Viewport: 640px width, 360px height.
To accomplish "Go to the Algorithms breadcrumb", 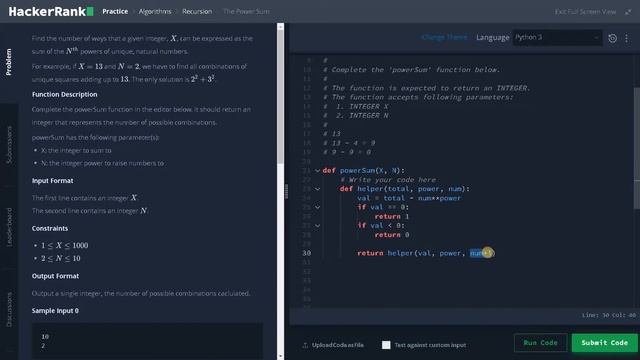I will pos(155,11).
